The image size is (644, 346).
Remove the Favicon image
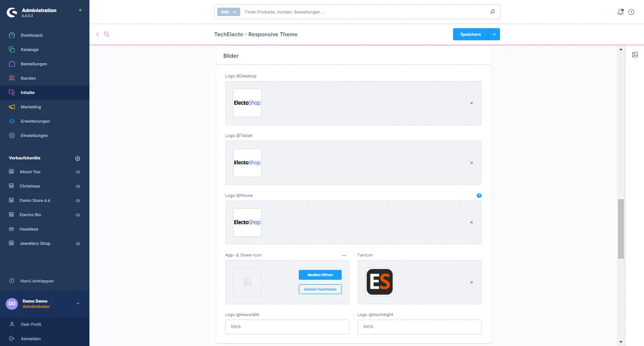471,282
